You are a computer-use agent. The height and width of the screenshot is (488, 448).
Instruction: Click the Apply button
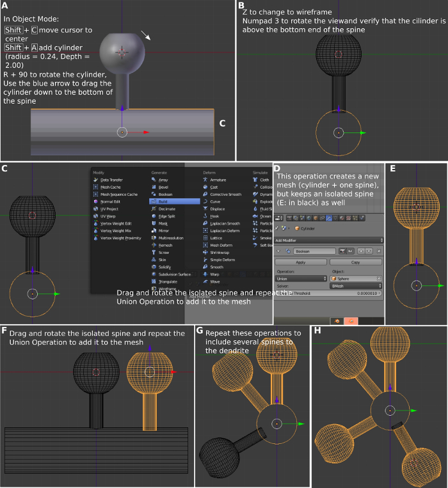[301, 262]
